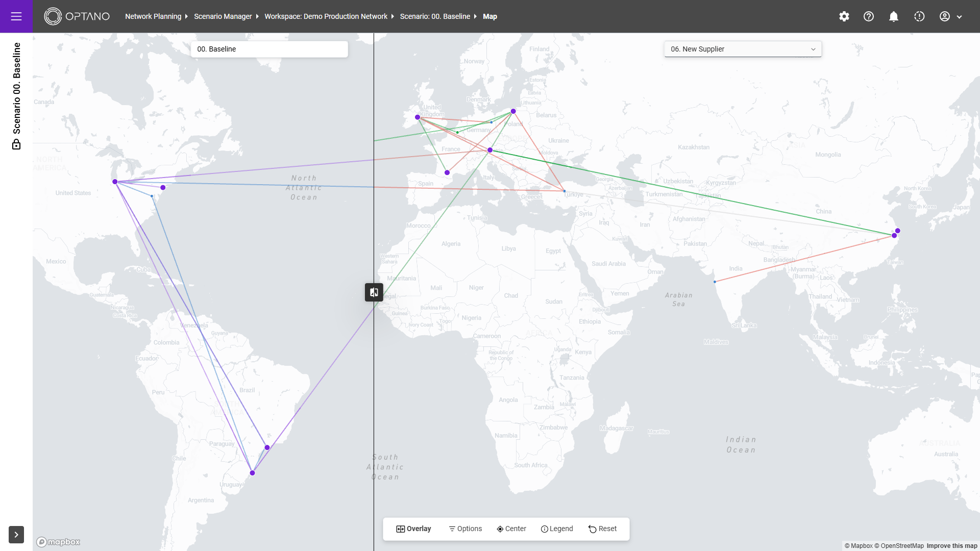Open the help question mark icon
The image size is (980, 551).
tap(869, 16)
